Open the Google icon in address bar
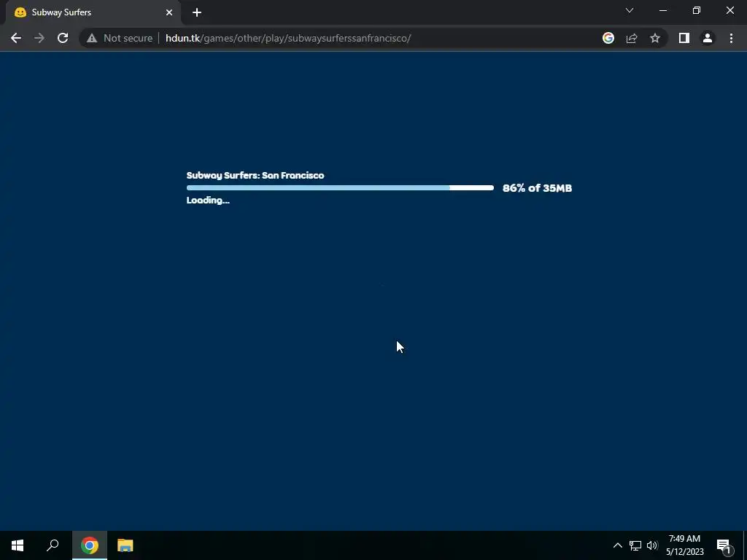The height and width of the screenshot is (560, 747). 608,38
